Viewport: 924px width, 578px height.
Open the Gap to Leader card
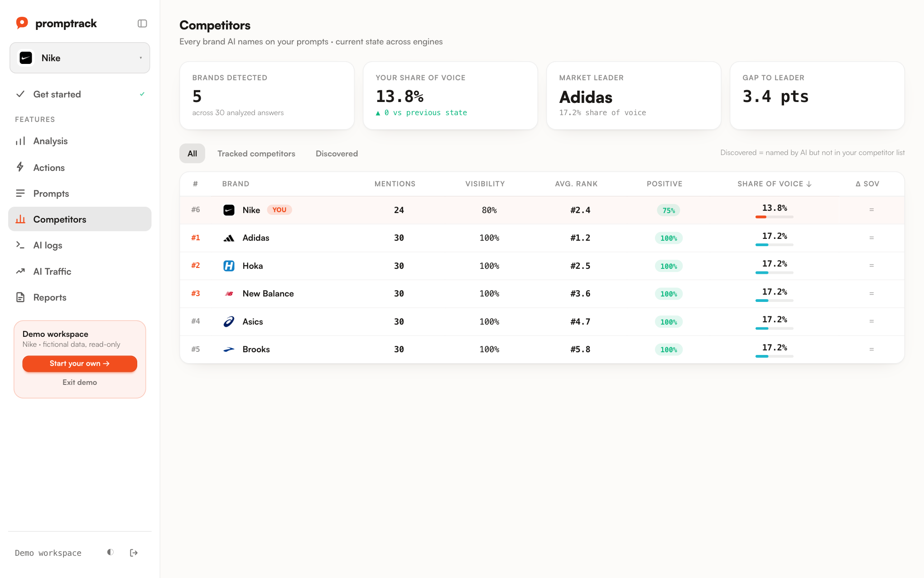click(817, 96)
